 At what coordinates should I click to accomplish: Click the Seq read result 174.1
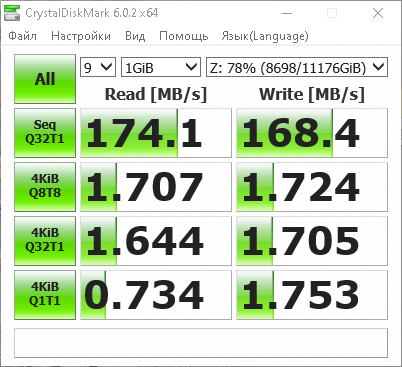coord(156,133)
